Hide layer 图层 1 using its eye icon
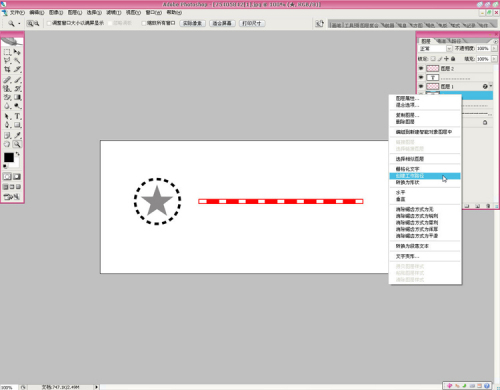 (x=421, y=86)
